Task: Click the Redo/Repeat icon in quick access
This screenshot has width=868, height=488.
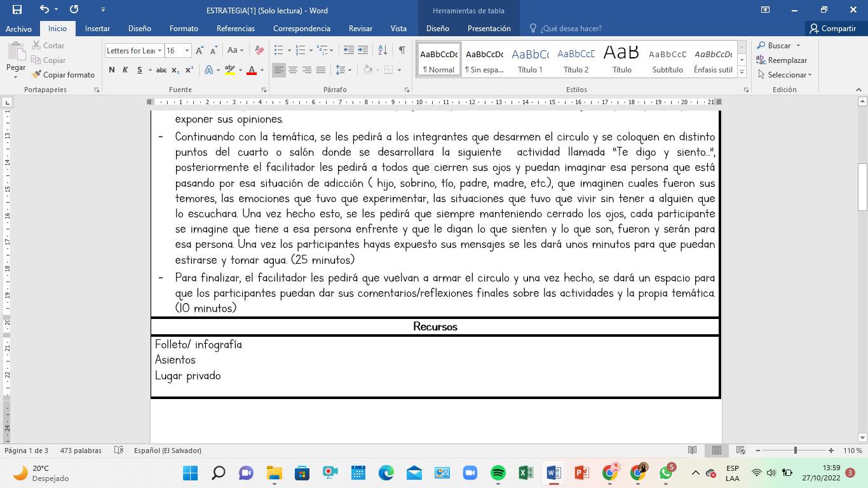Action: click(74, 10)
